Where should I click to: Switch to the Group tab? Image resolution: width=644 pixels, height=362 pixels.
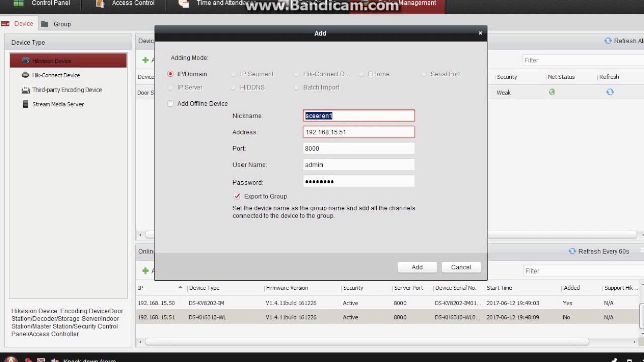coord(56,24)
